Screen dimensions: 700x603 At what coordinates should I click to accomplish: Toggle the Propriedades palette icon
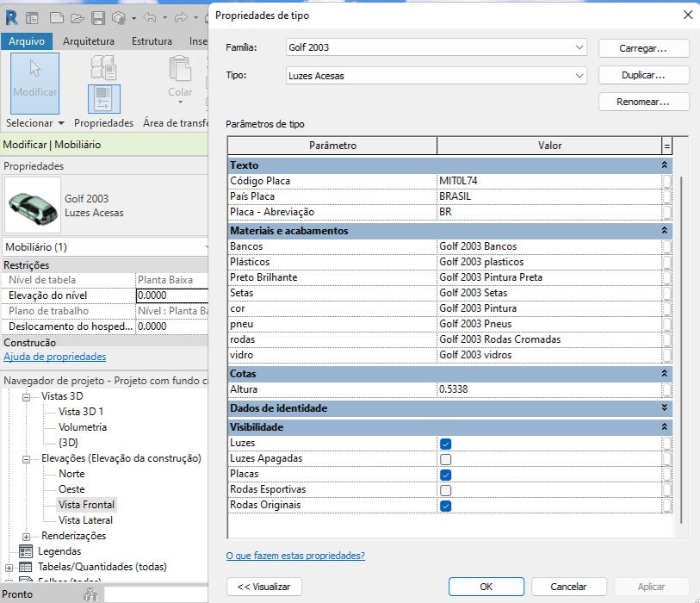(x=103, y=99)
